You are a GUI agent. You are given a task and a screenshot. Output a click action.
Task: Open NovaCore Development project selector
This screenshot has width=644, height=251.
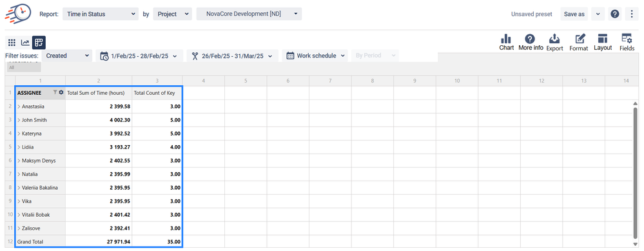pos(249,14)
